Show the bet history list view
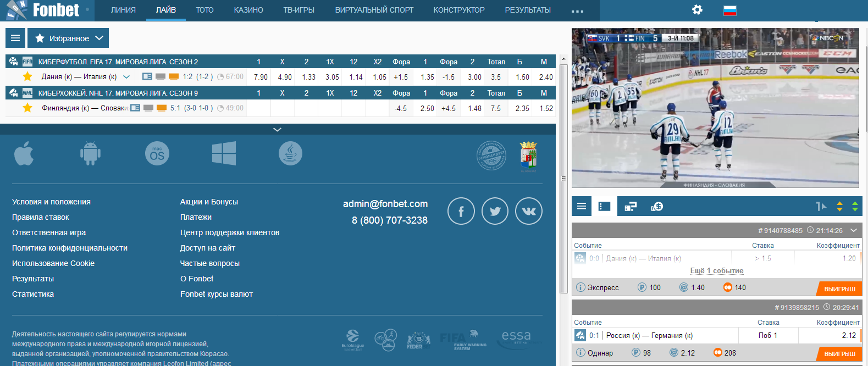Viewport: 868px width, 366px height. (605, 206)
